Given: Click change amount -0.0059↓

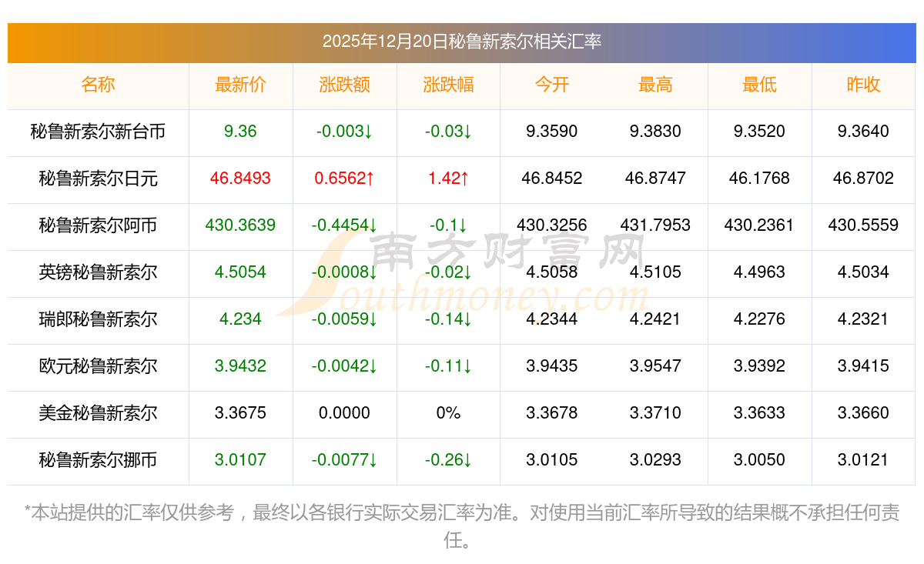Looking at the screenshot, I should point(344,319).
